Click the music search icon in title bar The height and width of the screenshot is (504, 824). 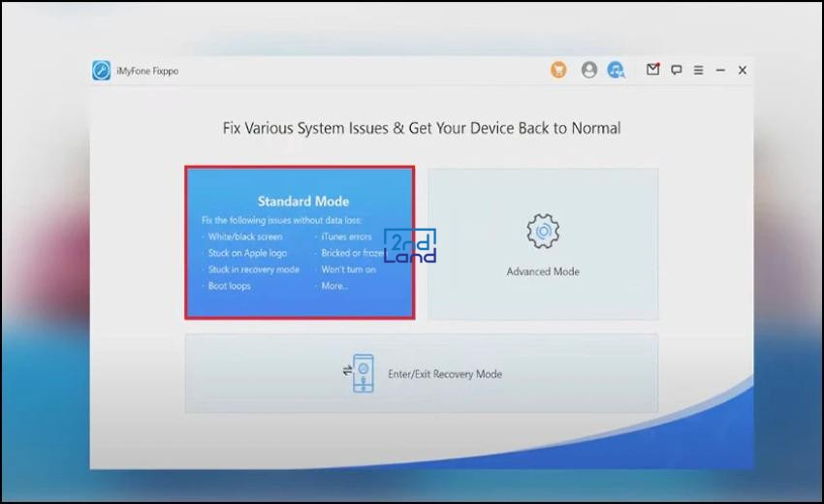coord(616,70)
